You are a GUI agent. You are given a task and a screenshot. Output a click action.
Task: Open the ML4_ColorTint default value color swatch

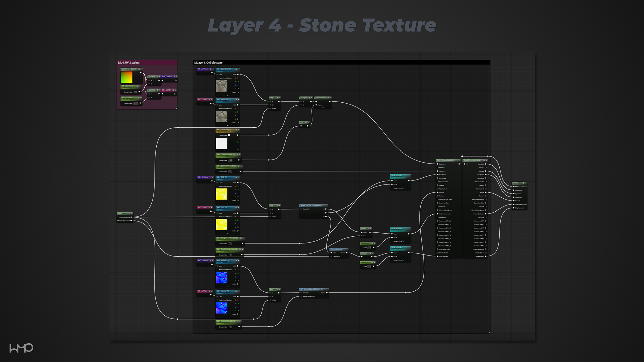pos(229,135)
